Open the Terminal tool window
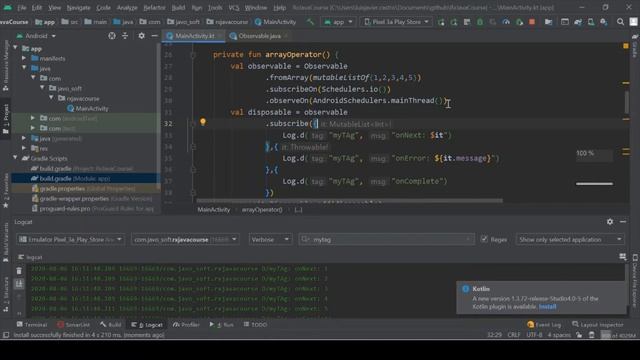 (32, 325)
